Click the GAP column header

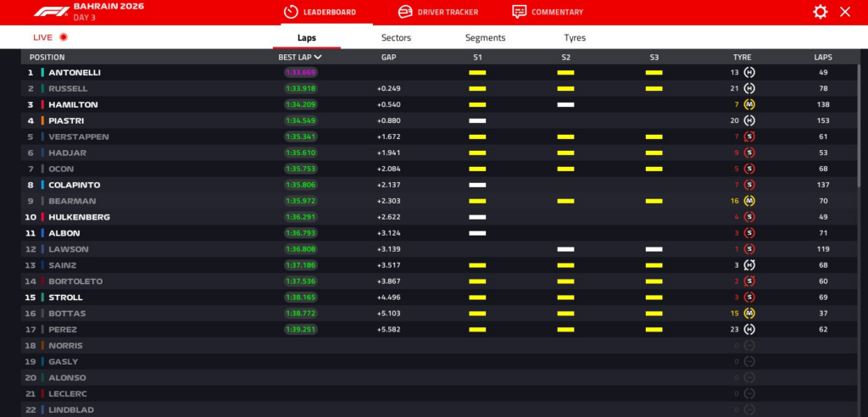pyautogui.click(x=388, y=57)
